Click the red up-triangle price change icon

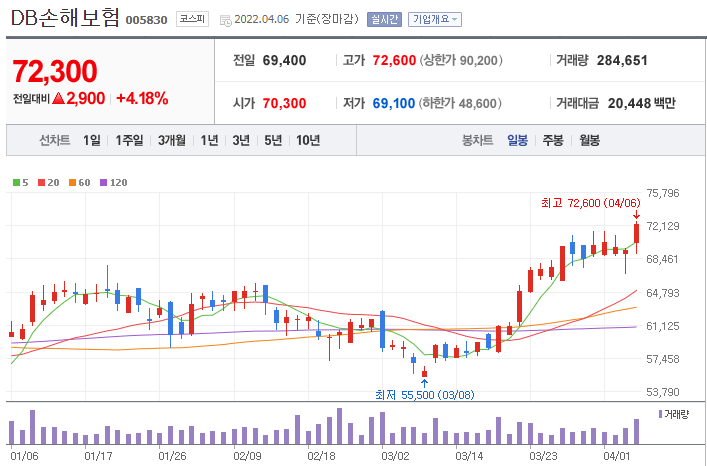(x=59, y=98)
